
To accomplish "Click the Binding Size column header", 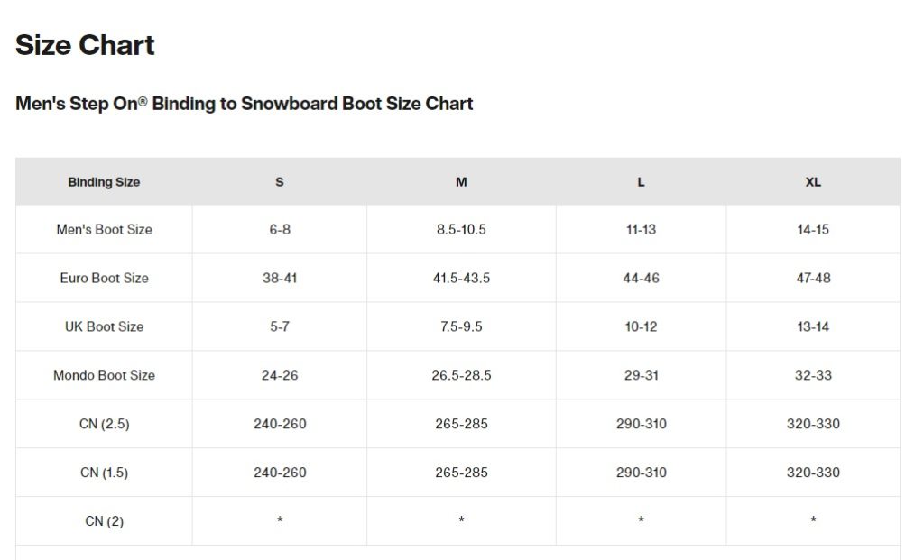I will [x=104, y=182].
